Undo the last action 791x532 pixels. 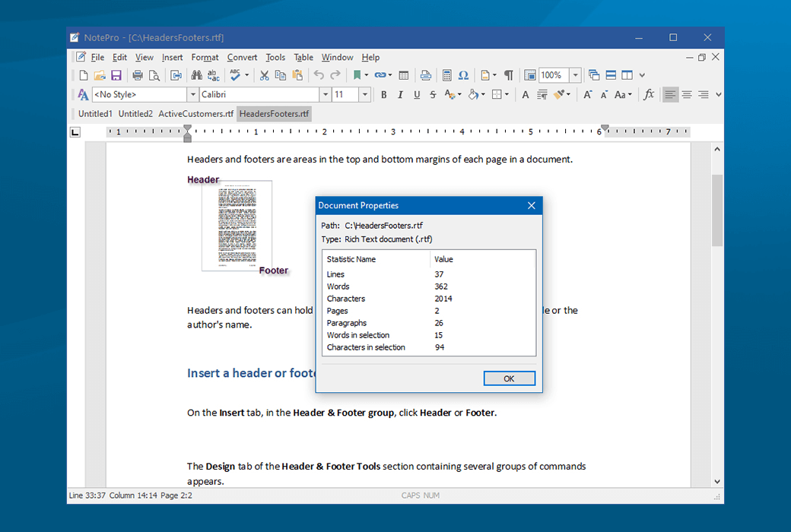point(319,76)
